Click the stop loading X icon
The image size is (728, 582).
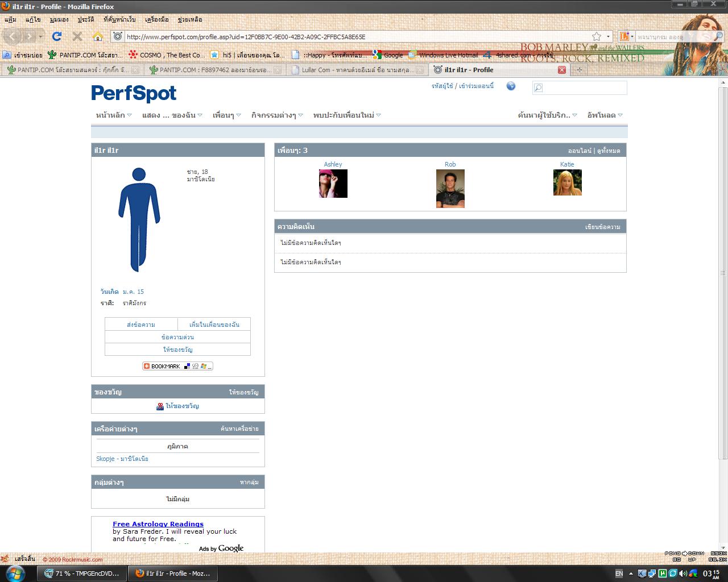(x=77, y=36)
